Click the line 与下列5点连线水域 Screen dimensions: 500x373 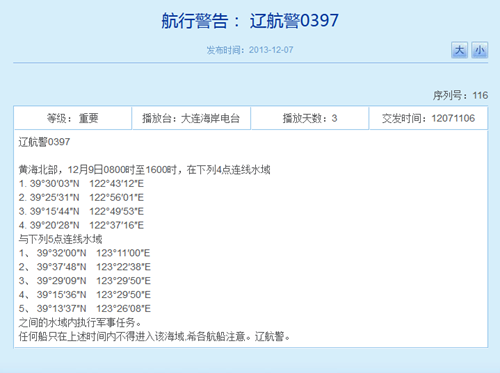[60, 239]
